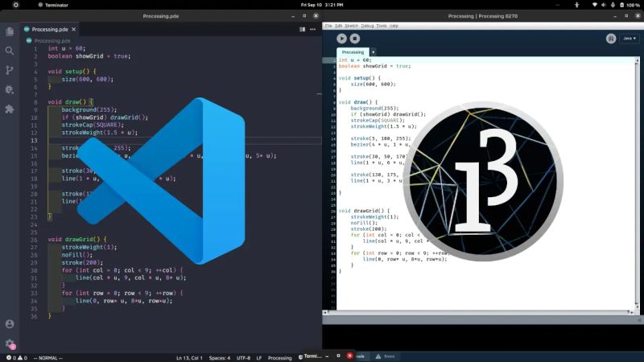Click 'background(255);' in VS Code
644x362 pixels.
89,109
